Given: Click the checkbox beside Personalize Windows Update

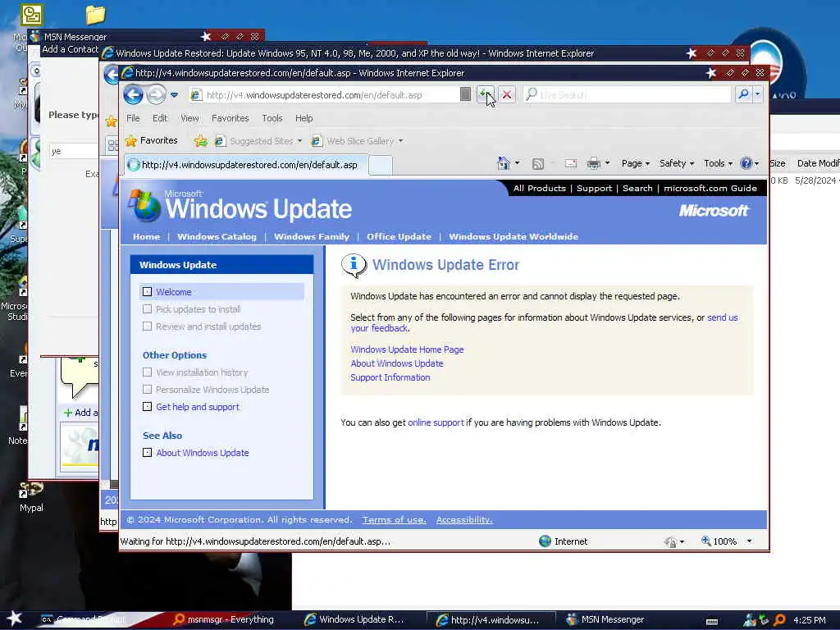Looking at the screenshot, I should (x=148, y=390).
